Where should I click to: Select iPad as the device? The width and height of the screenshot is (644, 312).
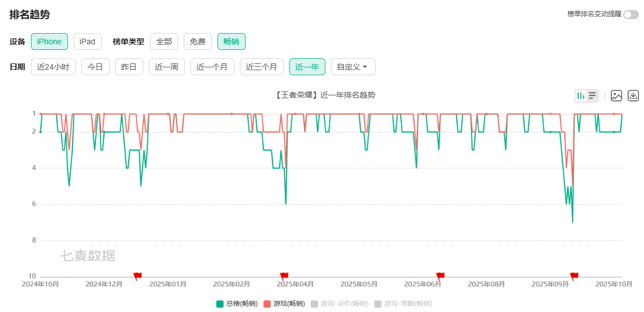[87, 42]
